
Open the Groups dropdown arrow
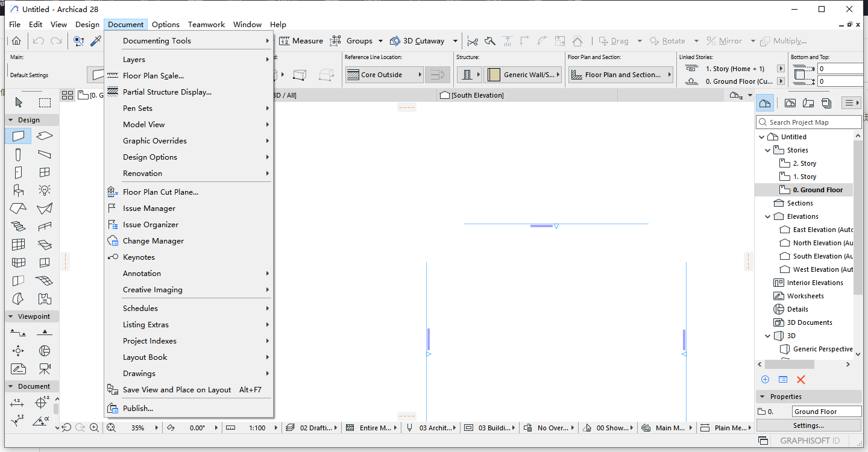click(x=380, y=41)
